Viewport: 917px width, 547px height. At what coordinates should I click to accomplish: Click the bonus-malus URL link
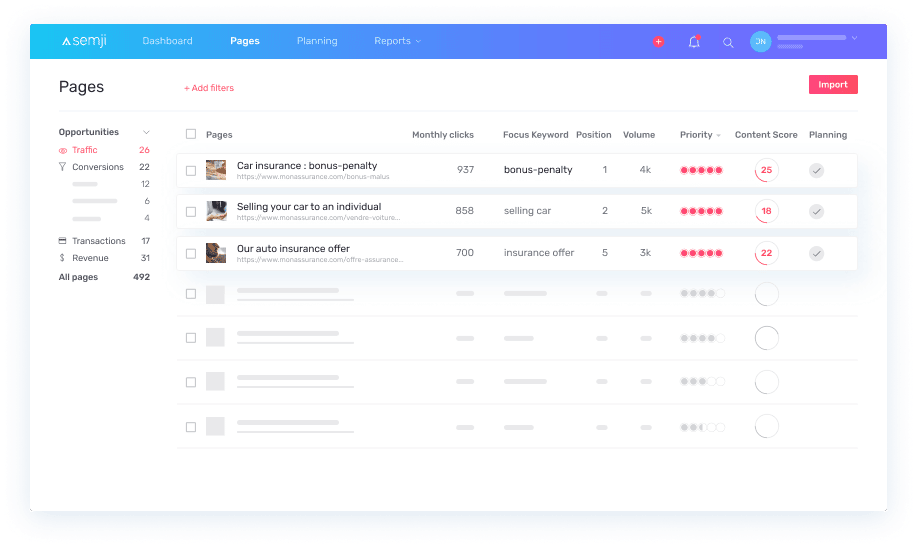point(313,177)
